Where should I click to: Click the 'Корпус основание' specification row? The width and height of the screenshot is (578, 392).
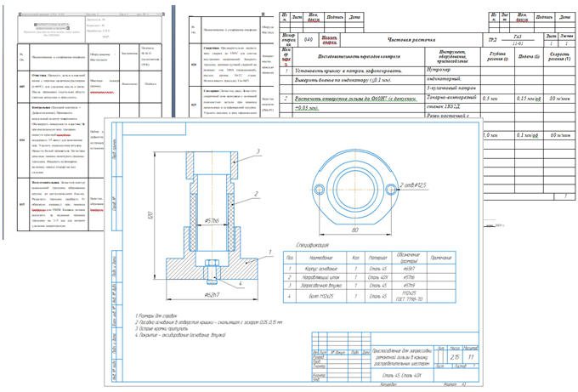point(370,269)
